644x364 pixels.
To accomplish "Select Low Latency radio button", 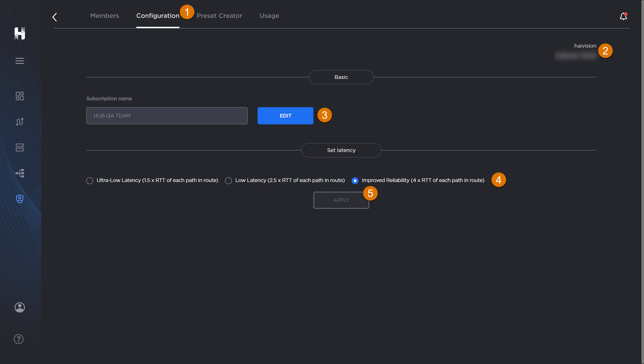I will [x=228, y=180].
